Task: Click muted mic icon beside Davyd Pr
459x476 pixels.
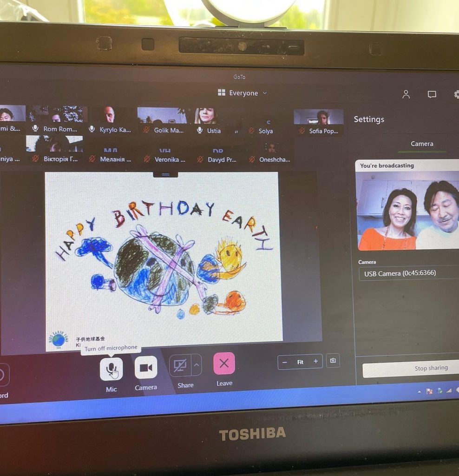Action: [200, 159]
